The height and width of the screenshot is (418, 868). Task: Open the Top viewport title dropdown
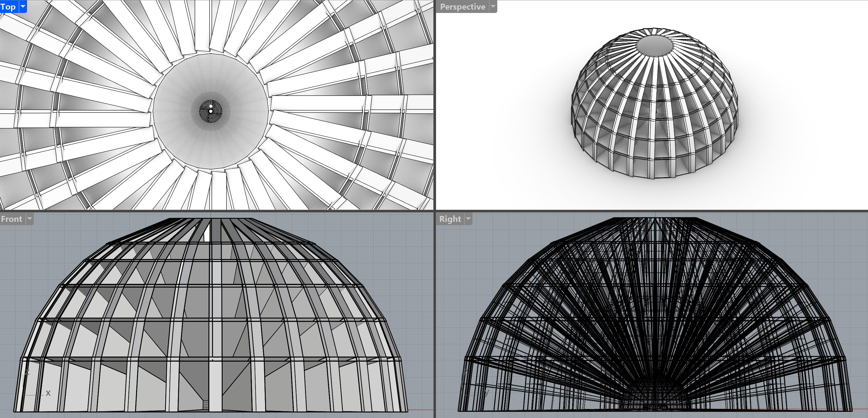pos(22,6)
